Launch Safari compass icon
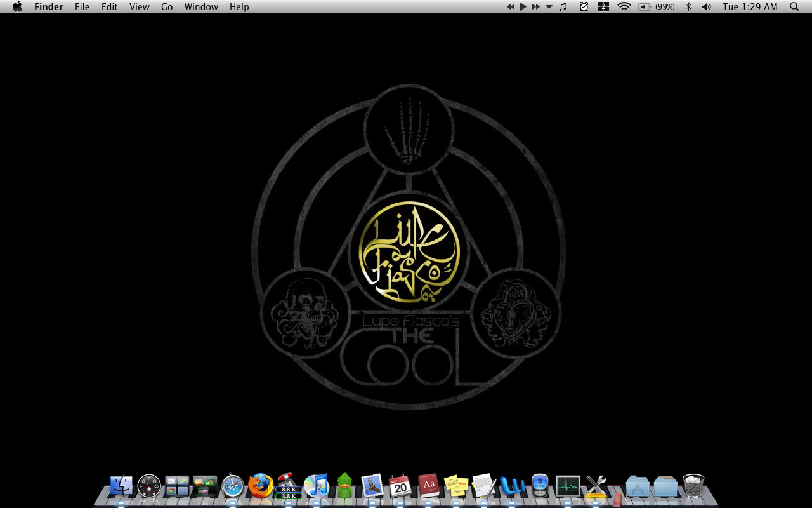Screen dimensions: 812x508 [x=233, y=486]
